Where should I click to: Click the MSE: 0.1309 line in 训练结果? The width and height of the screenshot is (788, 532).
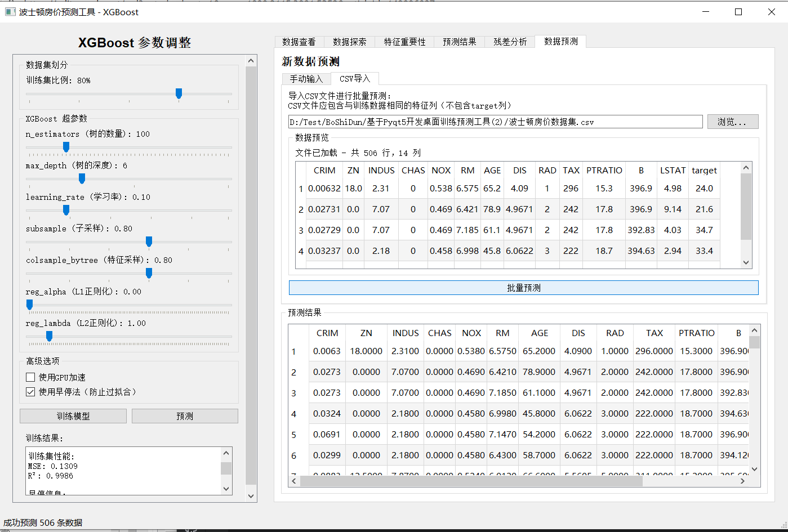point(53,466)
